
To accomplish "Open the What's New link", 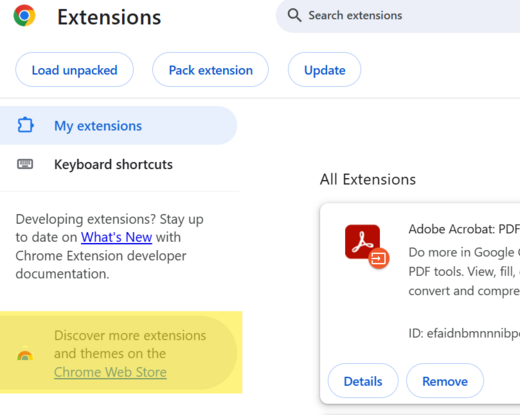I will pos(116,237).
